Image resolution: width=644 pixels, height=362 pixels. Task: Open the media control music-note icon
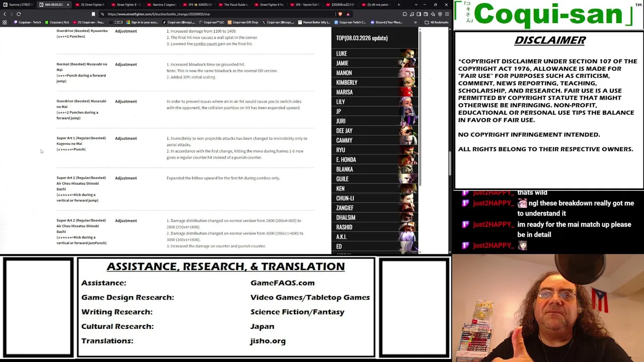[412, 14]
